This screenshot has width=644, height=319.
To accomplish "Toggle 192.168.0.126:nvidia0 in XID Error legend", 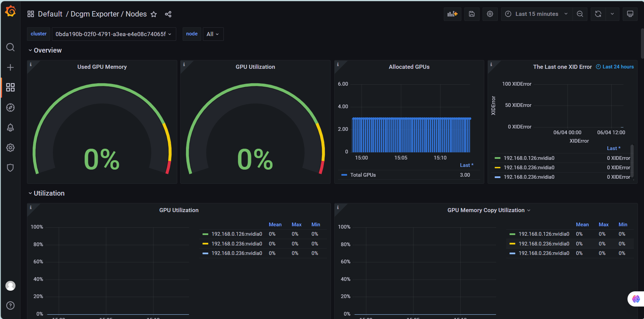I will (x=529, y=158).
